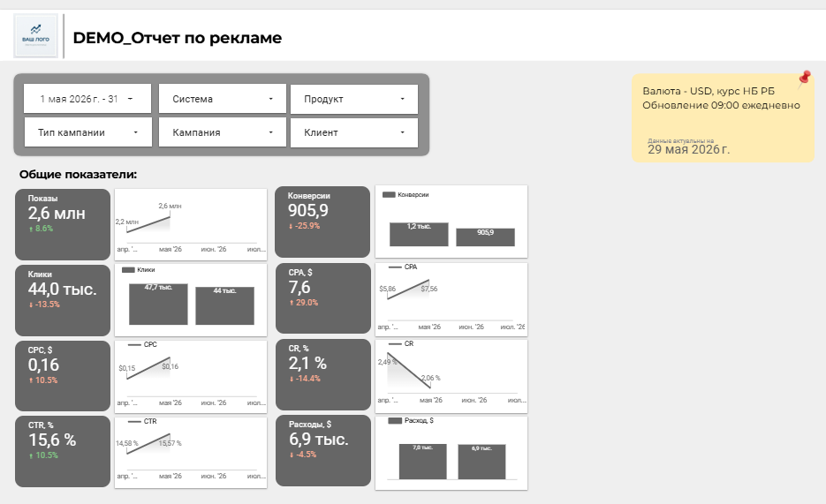Viewport: 826px width, 504px height.
Task: Click the CPC trend line chart
Action: (x=191, y=376)
